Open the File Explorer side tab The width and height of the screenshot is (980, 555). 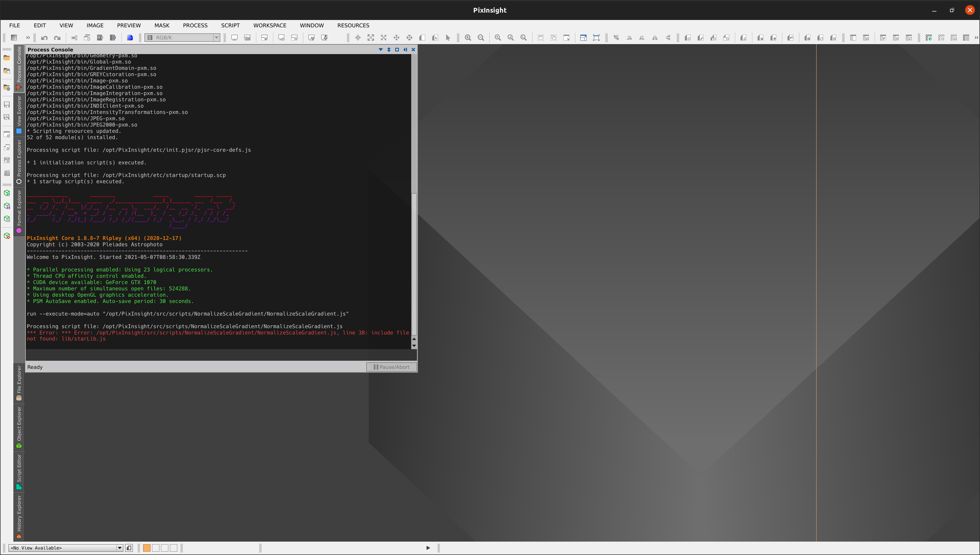pos(19,383)
